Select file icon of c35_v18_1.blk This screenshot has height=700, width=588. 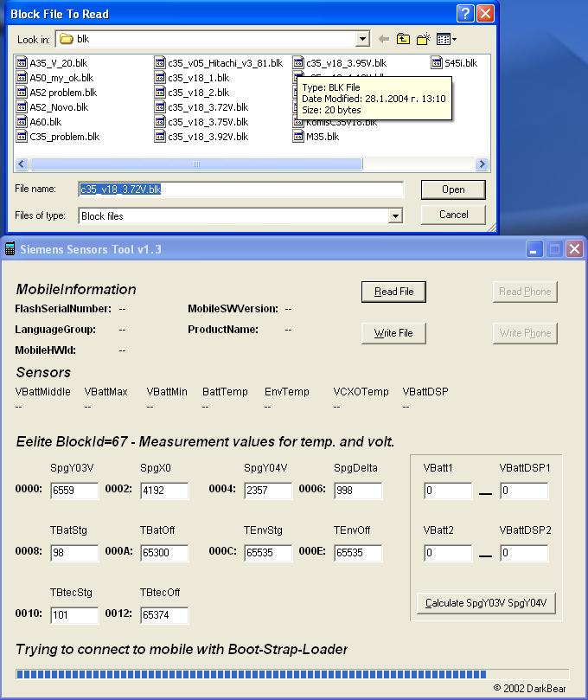(160, 78)
